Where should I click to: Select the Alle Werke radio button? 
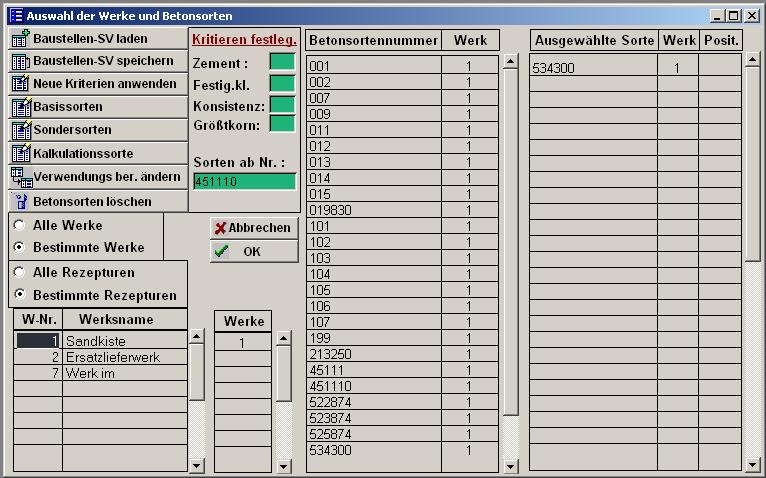(x=19, y=226)
